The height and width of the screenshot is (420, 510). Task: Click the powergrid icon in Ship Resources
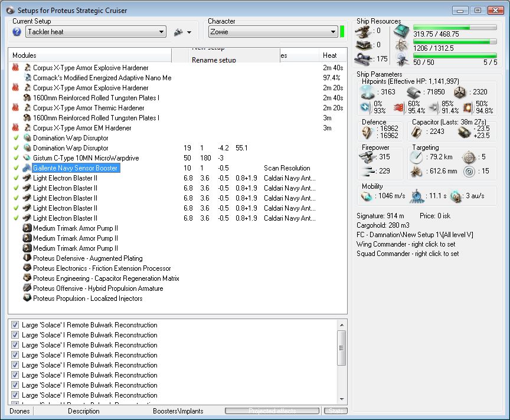402,45
